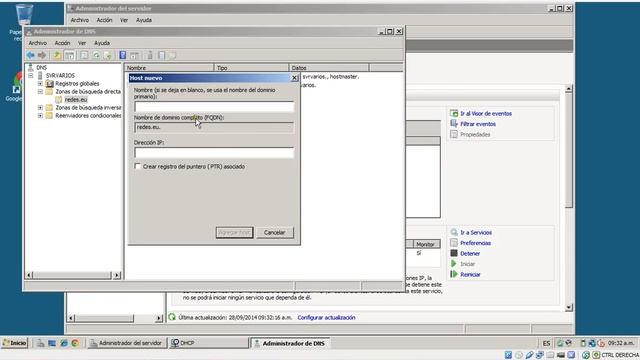
Task: Click the refresh icon beside Última actualización
Action: pyautogui.click(x=172, y=317)
